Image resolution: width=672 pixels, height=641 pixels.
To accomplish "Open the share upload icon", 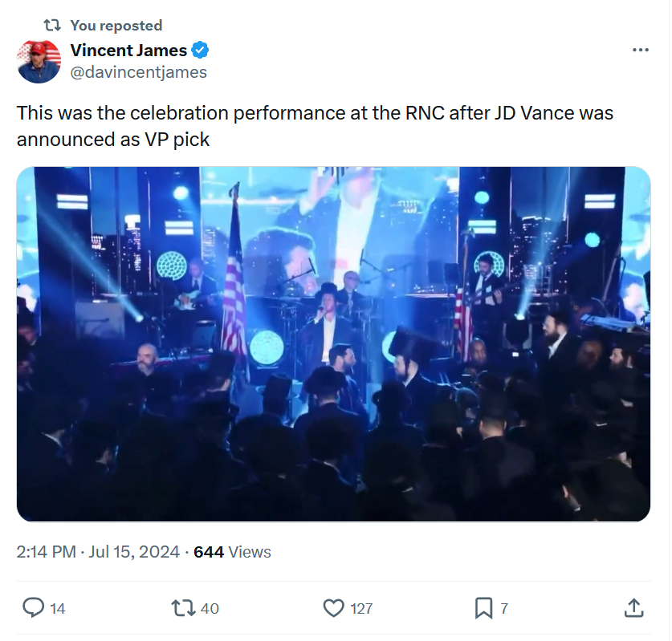I will click(633, 607).
